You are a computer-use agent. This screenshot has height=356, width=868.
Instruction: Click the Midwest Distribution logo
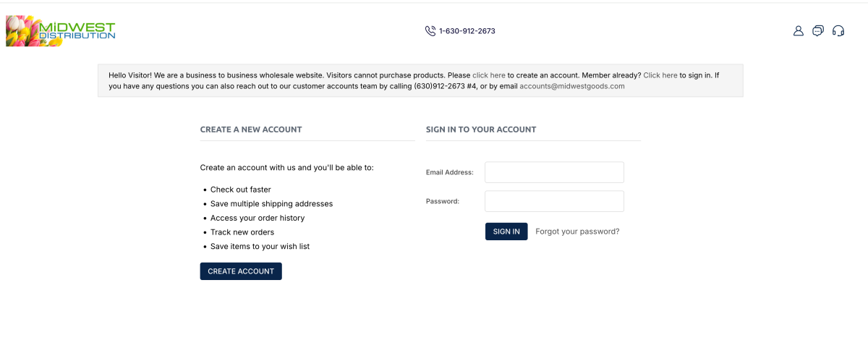coord(61,31)
